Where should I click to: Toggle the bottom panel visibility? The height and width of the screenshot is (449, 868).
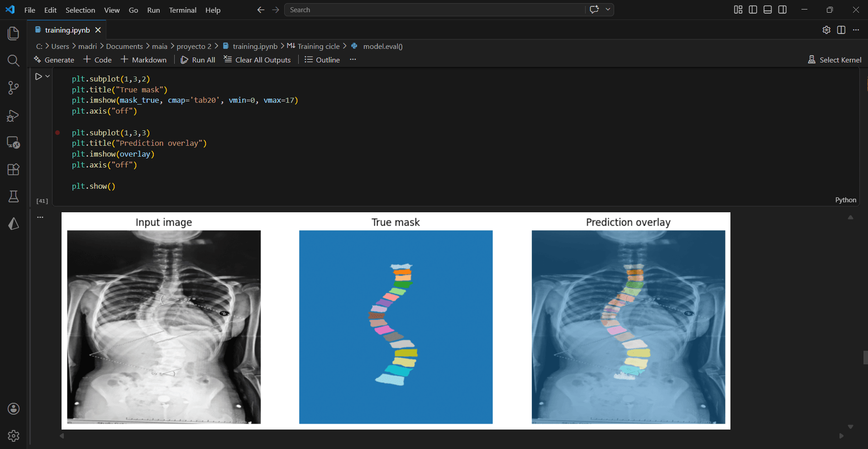767,10
